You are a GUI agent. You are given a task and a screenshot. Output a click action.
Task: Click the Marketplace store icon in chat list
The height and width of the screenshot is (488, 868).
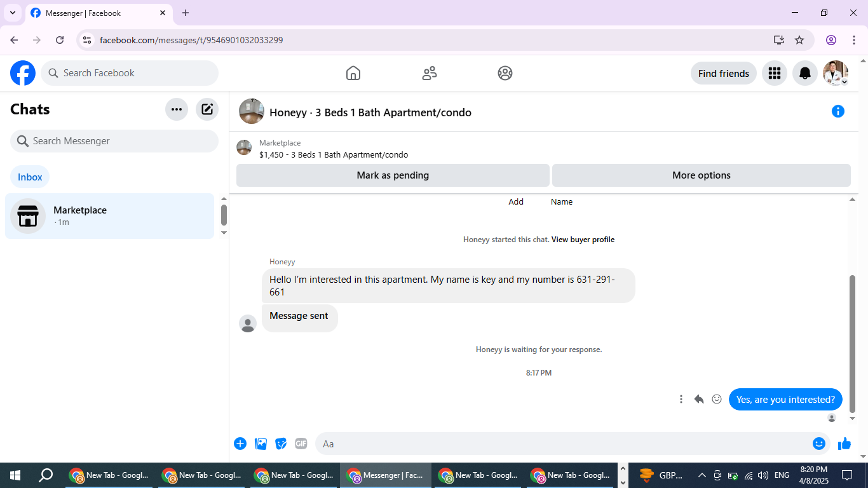(x=28, y=216)
